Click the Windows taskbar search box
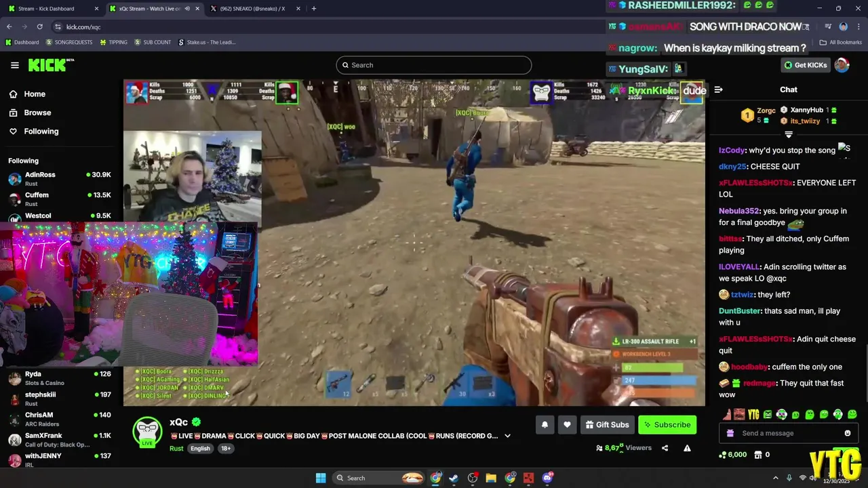 pos(380,478)
